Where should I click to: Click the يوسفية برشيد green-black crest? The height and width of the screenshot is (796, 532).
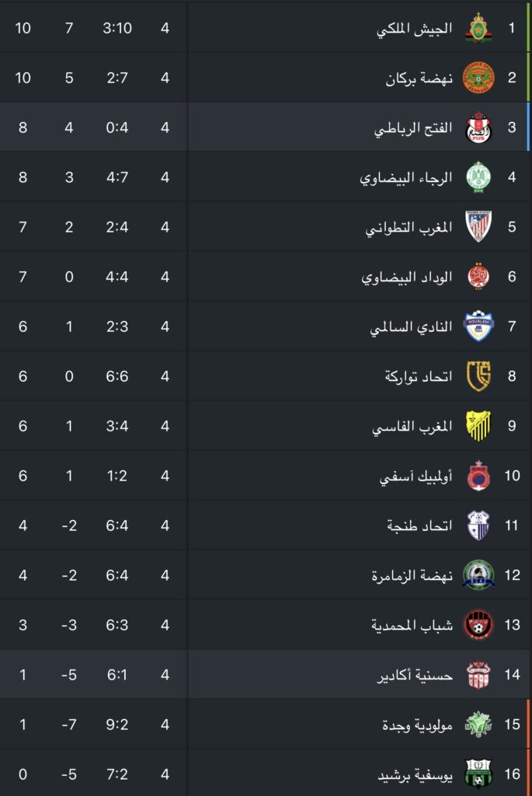(x=478, y=773)
